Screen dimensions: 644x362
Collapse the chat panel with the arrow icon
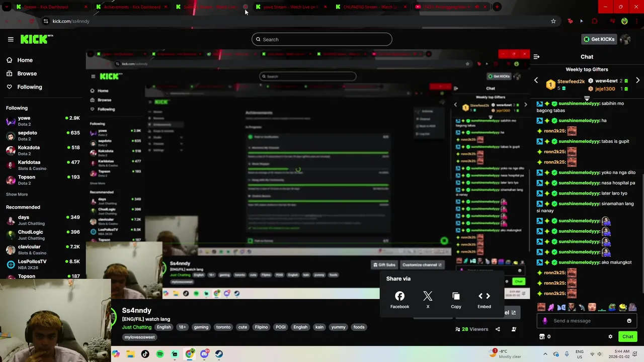pos(536,57)
